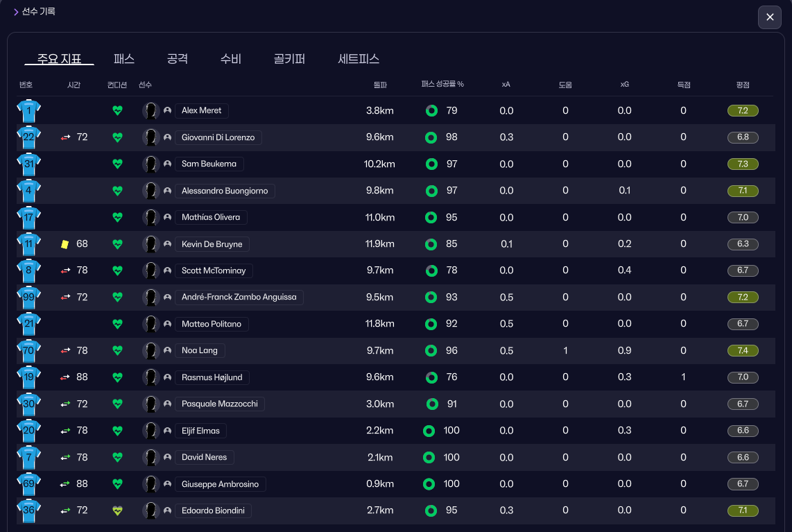Screen dimensions: 792x532
Task: Click Politano's green condition heart
Action: pos(117,324)
